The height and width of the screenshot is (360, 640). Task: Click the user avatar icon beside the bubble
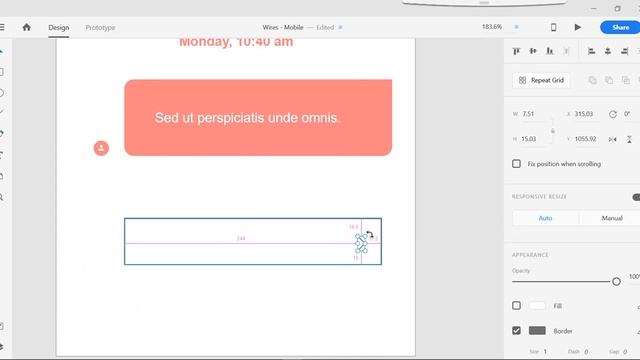[x=101, y=148]
